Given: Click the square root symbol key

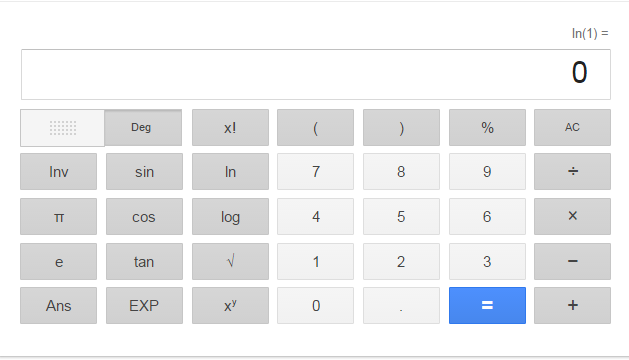Looking at the screenshot, I should coord(230,261).
